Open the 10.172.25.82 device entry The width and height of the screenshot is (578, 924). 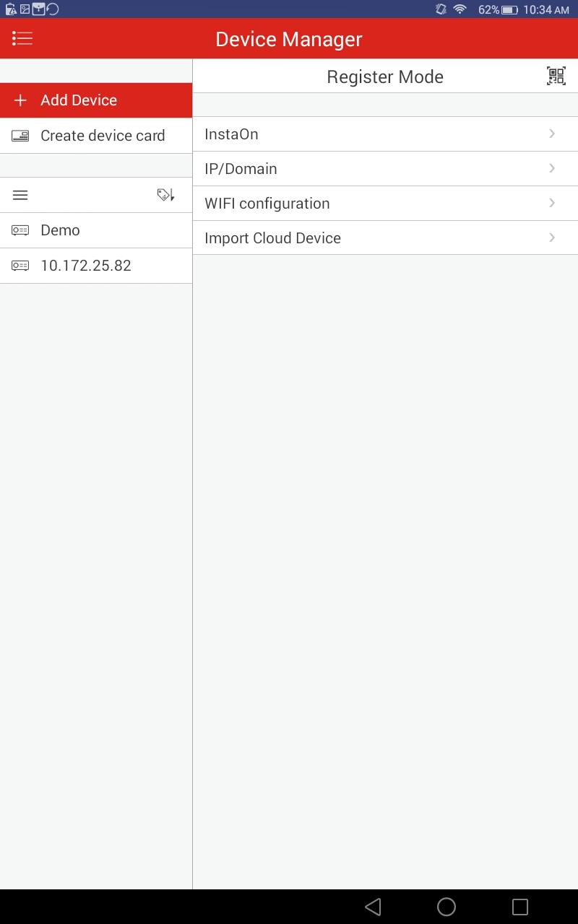point(96,266)
